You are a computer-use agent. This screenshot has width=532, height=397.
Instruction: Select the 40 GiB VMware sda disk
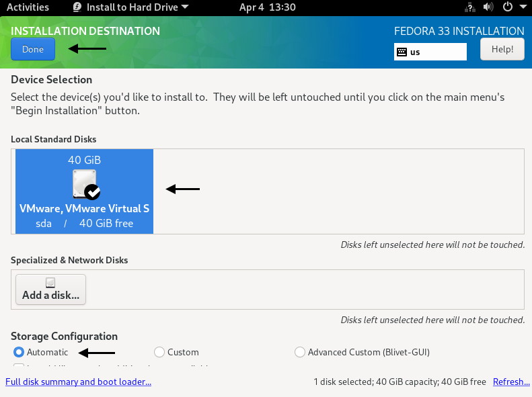pyautogui.click(x=85, y=191)
